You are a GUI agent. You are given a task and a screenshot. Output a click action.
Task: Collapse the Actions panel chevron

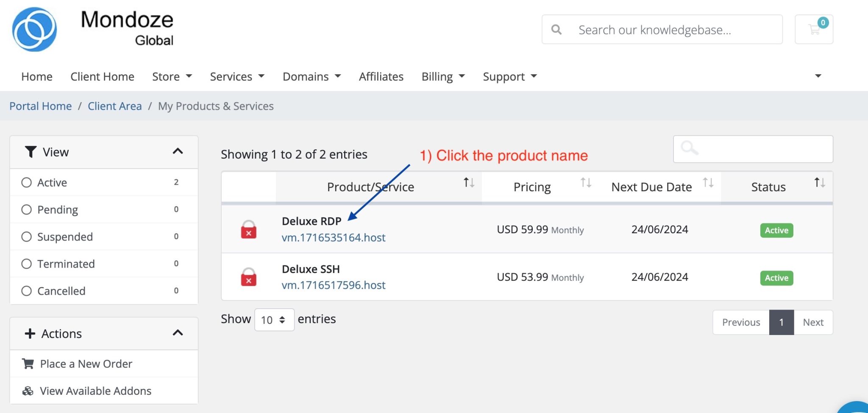pyautogui.click(x=178, y=333)
